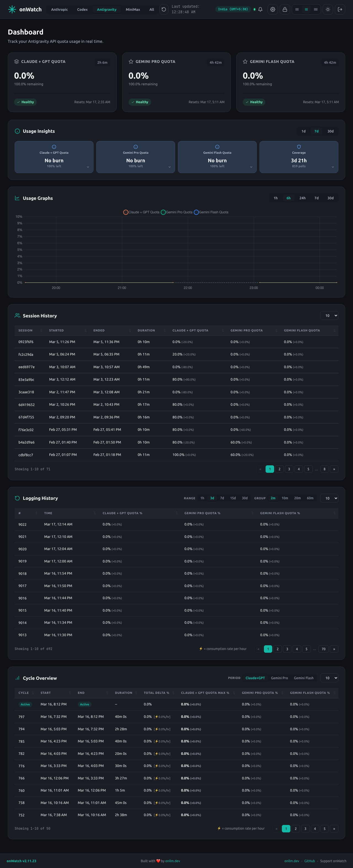
Task: Select the widest density layout option
Action: [315, 9]
